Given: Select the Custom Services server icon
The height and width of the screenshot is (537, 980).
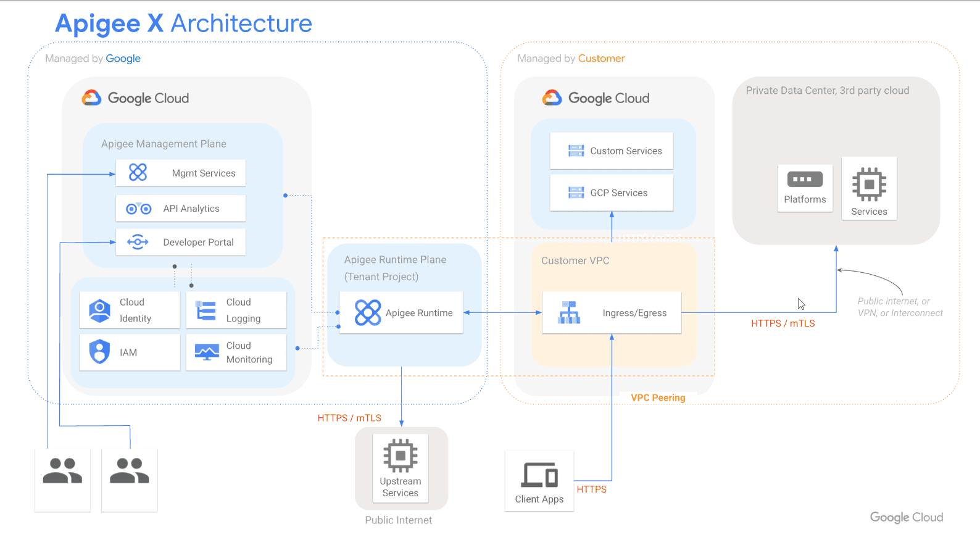Looking at the screenshot, I should (x=576, y=151).
